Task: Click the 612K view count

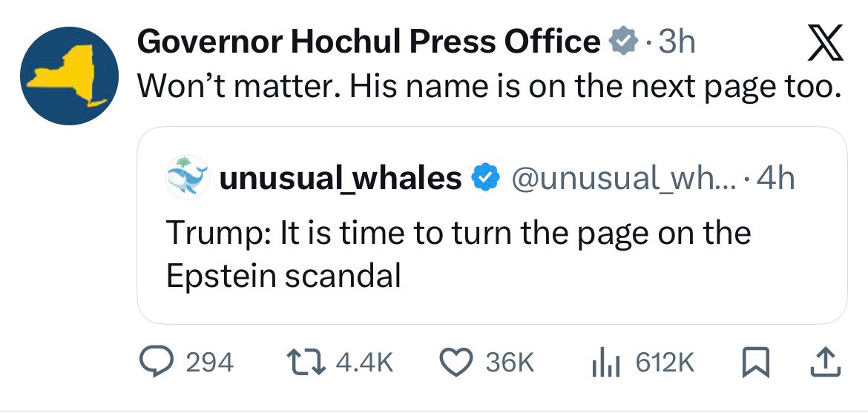Action: (665, 362)
